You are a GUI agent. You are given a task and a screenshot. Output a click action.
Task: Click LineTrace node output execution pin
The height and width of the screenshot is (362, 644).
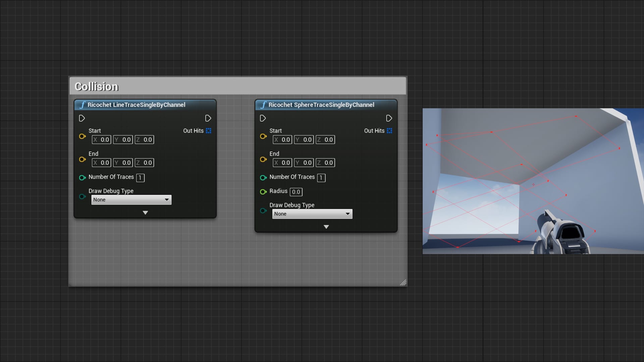208,118
